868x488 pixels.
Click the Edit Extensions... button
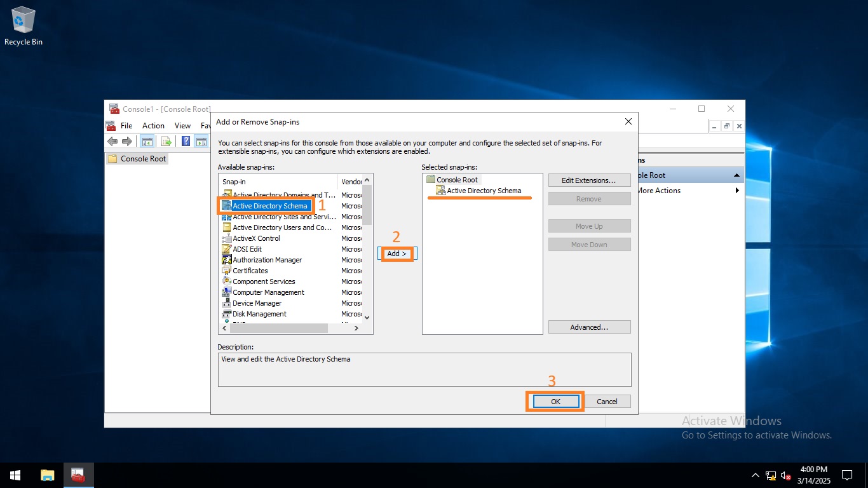tap(589, 180)
